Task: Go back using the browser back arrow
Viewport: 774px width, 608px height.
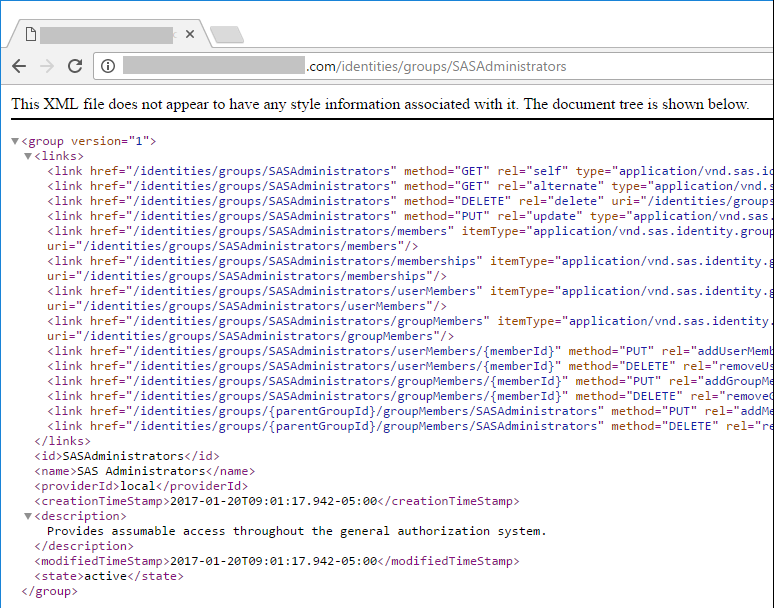Action: pyautogui.click(x=19, y=66)
